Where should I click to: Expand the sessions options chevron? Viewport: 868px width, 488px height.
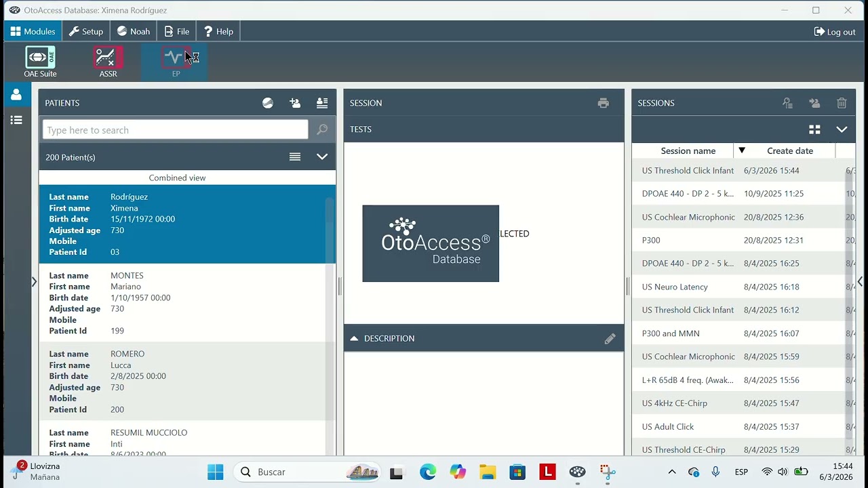(842, 129)
